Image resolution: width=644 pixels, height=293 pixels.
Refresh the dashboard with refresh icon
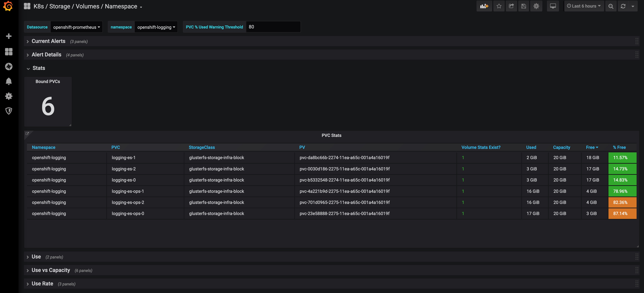[623, 6]
